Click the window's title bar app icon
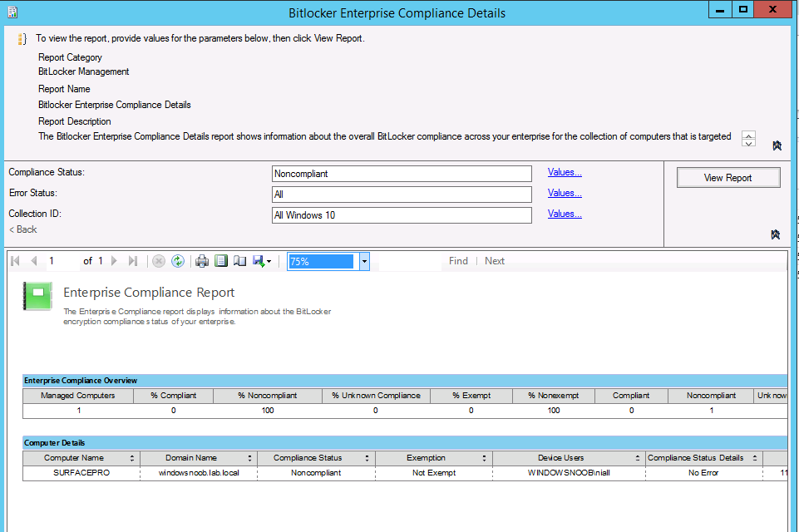Viewport: 799px width, 532px height. coord(12,12)
